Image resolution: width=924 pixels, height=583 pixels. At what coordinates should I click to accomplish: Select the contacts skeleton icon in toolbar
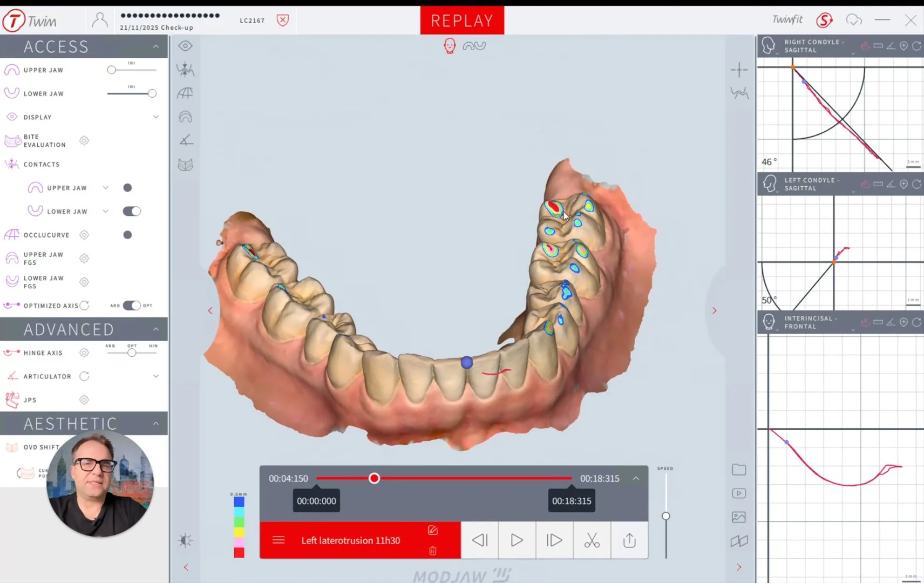pyautogui.click(x=185, y=69)
